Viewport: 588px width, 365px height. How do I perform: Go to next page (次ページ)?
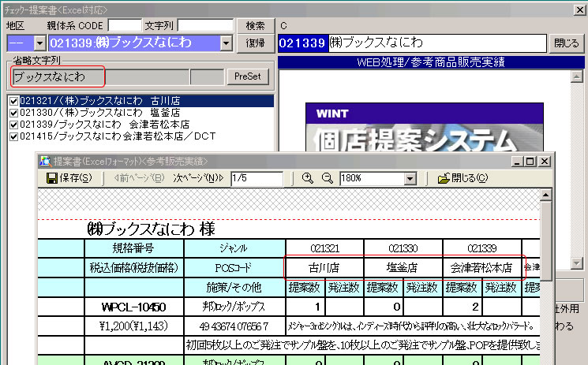click(x=198, y=178)
